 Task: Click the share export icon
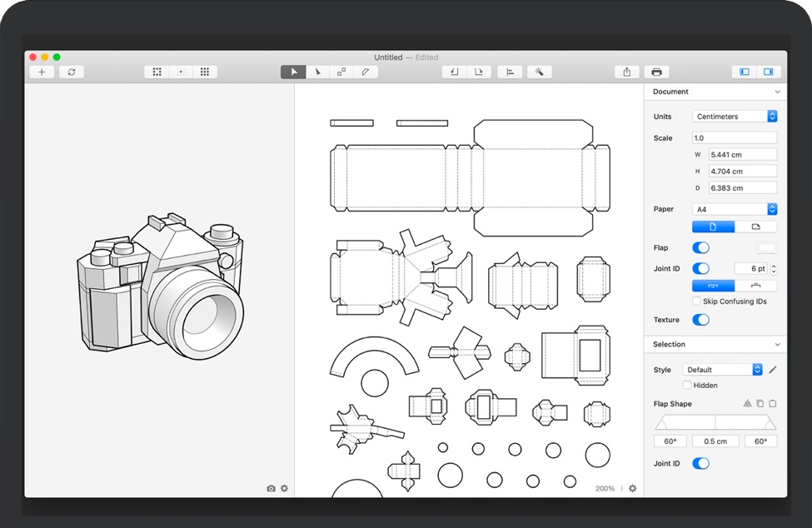[x=626, y=72]
